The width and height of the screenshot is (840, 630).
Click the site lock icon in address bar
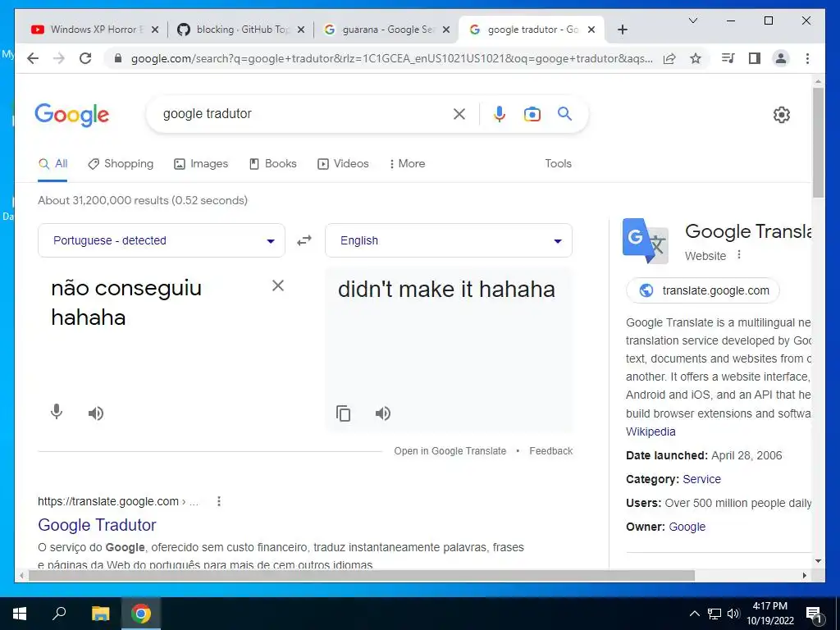coord(118,58)
